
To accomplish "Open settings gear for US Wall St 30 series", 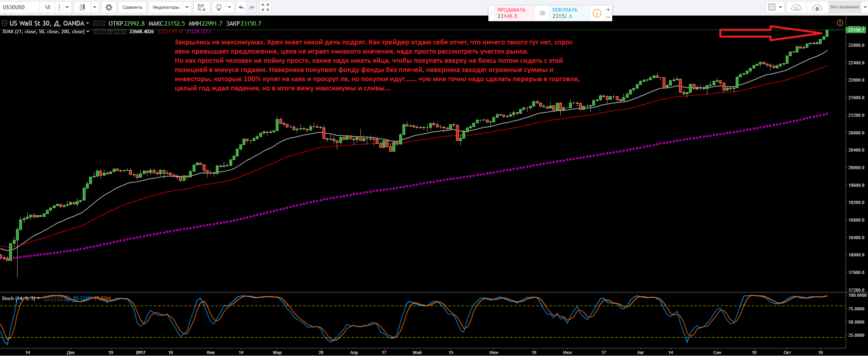I will (x=103, y=23).
